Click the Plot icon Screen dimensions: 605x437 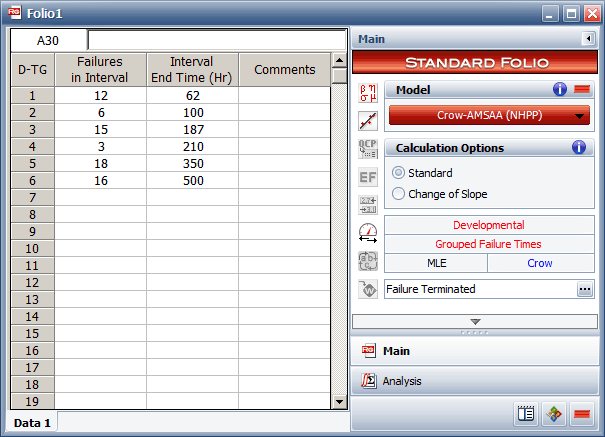pyautogui.click(x=368, y=120)
